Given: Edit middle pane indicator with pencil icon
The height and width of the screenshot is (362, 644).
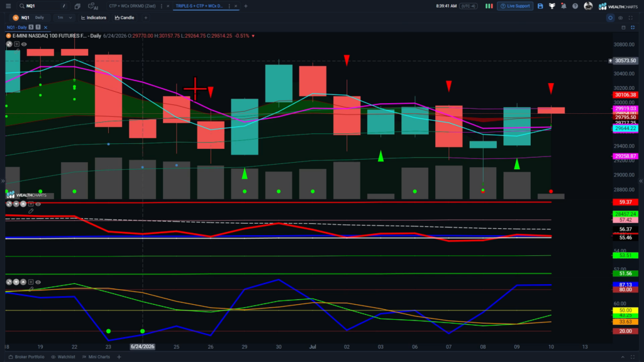Looking at the screenshot, I should pos(31,211).
